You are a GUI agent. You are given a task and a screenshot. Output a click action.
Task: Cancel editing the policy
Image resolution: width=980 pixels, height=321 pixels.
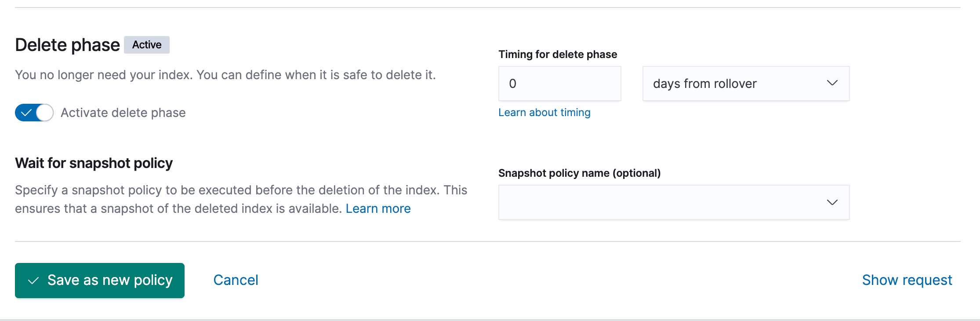pyautogui.click(x=236, y=280)
